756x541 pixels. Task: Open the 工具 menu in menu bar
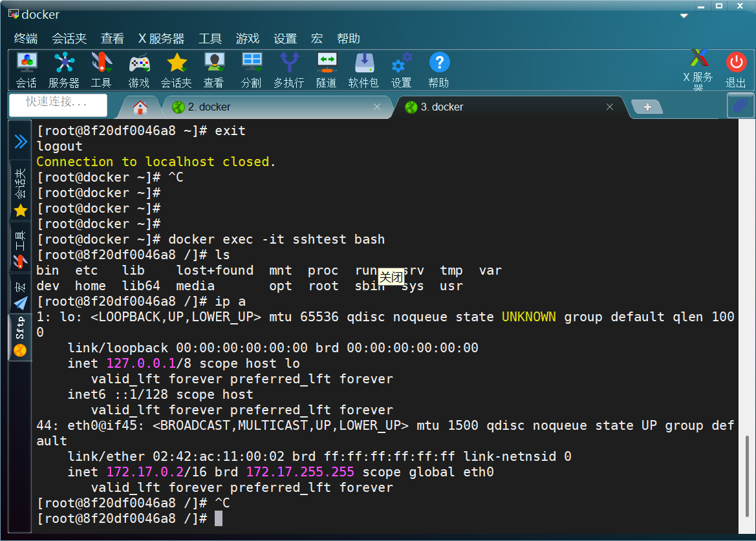click(x=210, y=39)
